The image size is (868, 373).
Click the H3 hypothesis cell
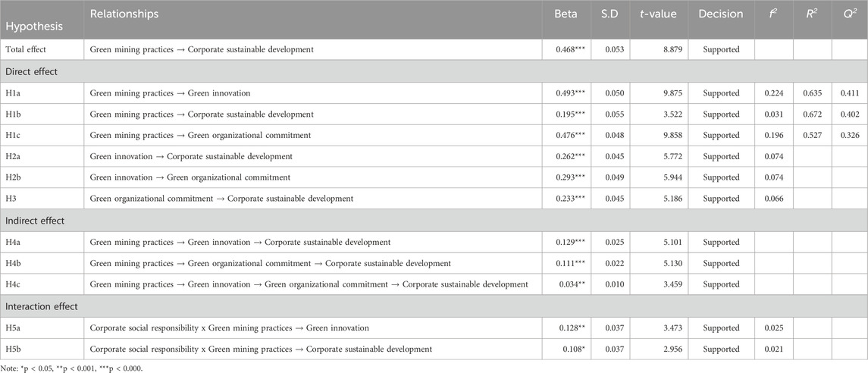click(x=10, y=198)
